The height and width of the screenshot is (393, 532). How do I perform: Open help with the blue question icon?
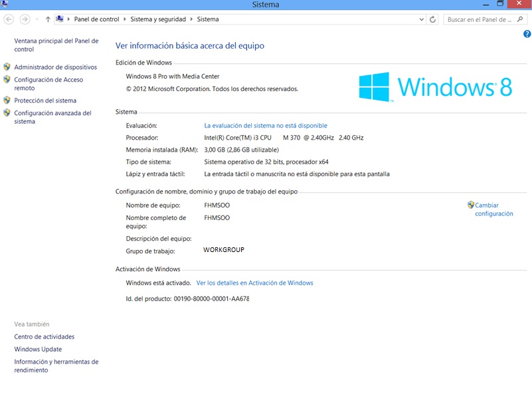pos(527,34)
